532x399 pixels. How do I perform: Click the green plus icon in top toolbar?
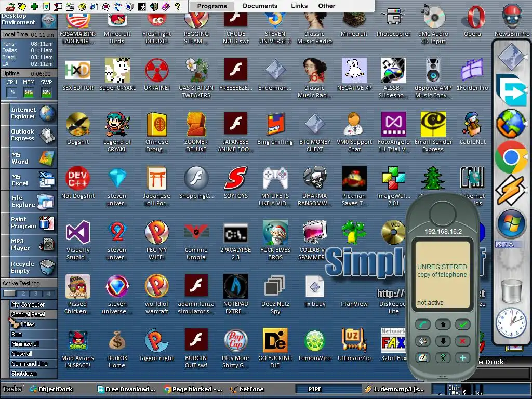click(34, 6)
